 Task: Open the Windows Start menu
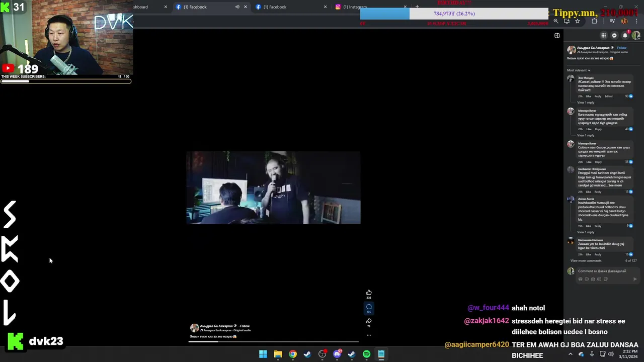(263, 354)
